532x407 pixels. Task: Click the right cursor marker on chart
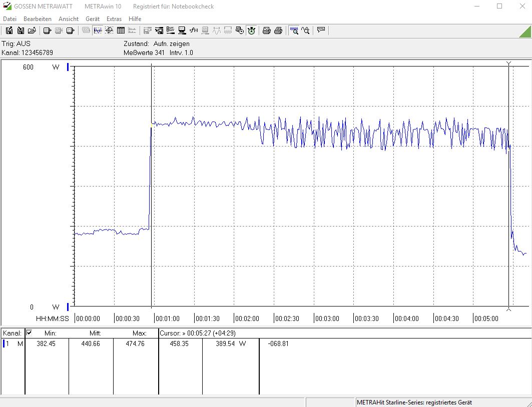[508, 186]
